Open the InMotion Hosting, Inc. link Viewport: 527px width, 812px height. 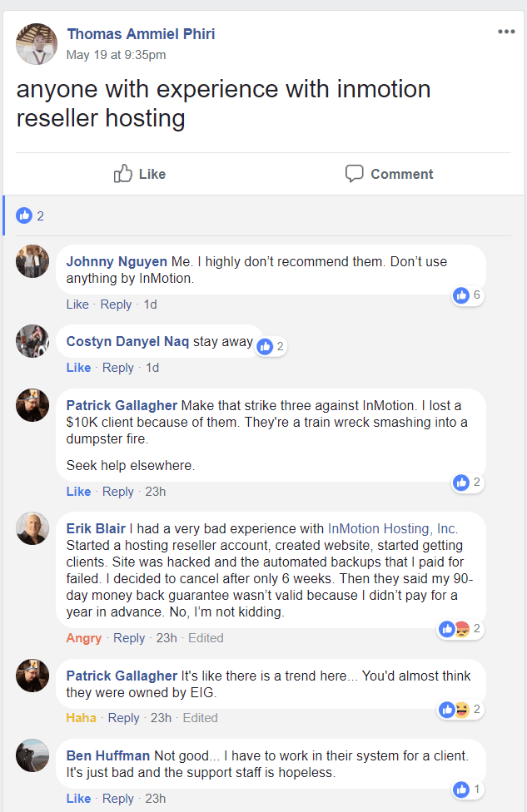click(x=393, y=528)
